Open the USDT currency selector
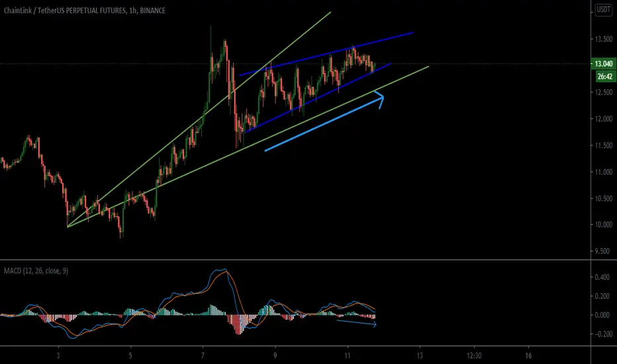Image resolution: width=617 pixels, height=364 pixels. [604, 10]
